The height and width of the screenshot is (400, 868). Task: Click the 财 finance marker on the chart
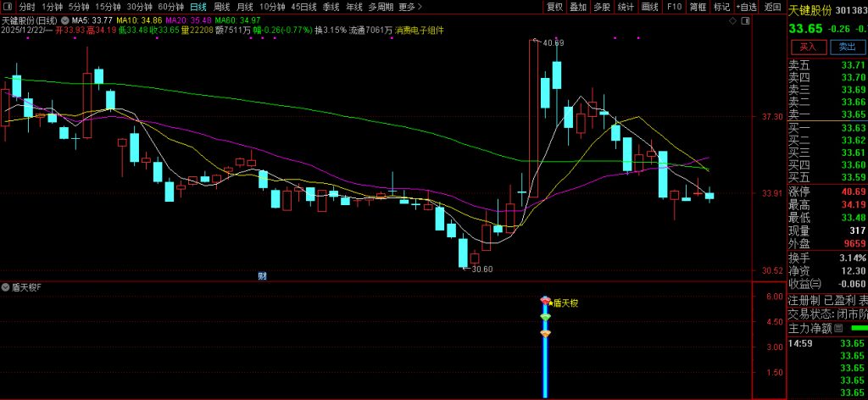pyautogui.click(x=262, y=275)
